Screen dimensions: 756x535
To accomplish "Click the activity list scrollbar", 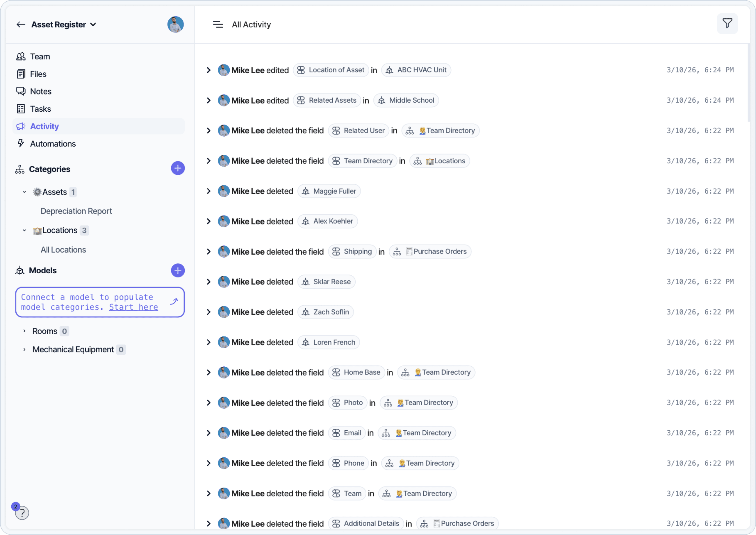I will coord(748,82).
